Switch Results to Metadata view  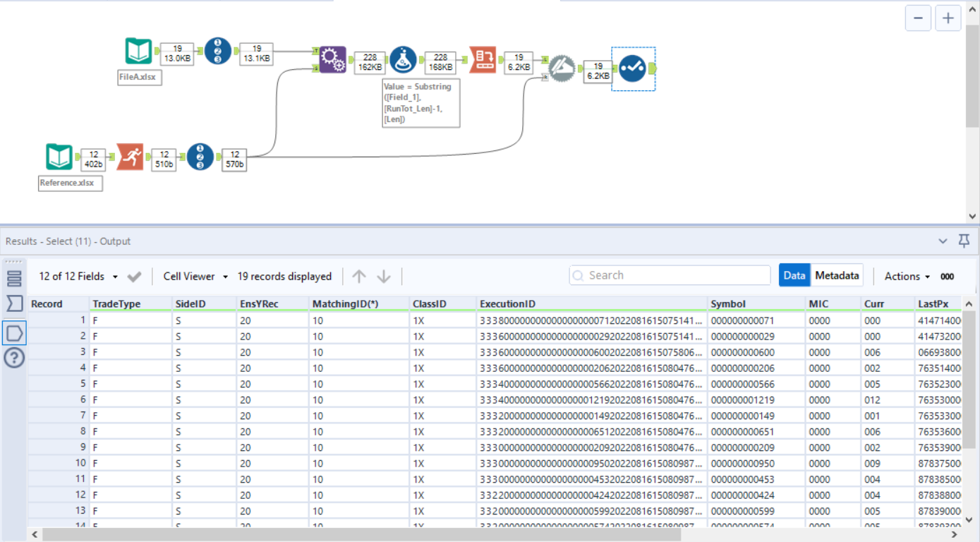tap(837, 275)
